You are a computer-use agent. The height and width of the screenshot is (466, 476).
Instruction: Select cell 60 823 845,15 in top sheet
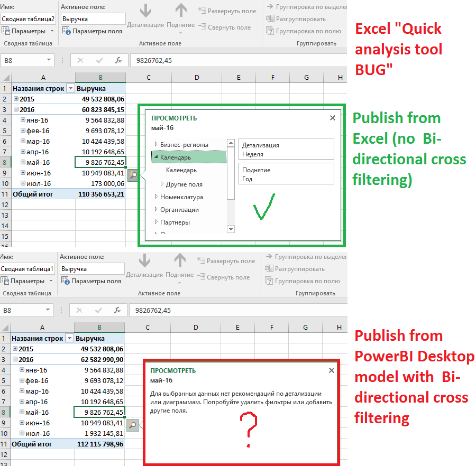click(x=100, y=109)
